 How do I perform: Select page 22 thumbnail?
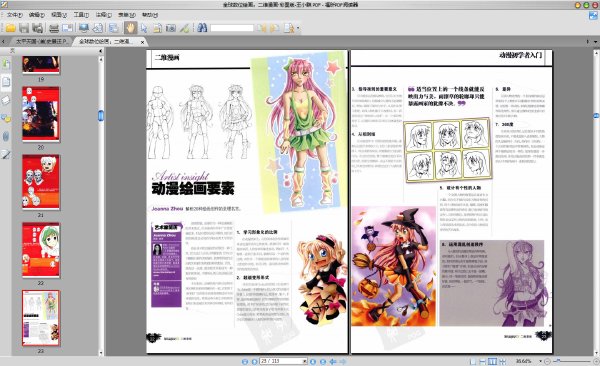click(x=41, y=250)
